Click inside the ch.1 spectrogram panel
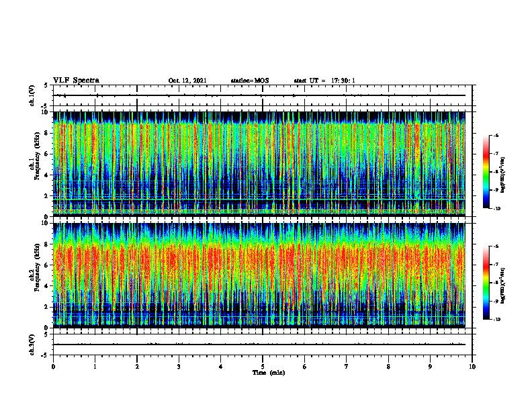 (x=259, y=164)
